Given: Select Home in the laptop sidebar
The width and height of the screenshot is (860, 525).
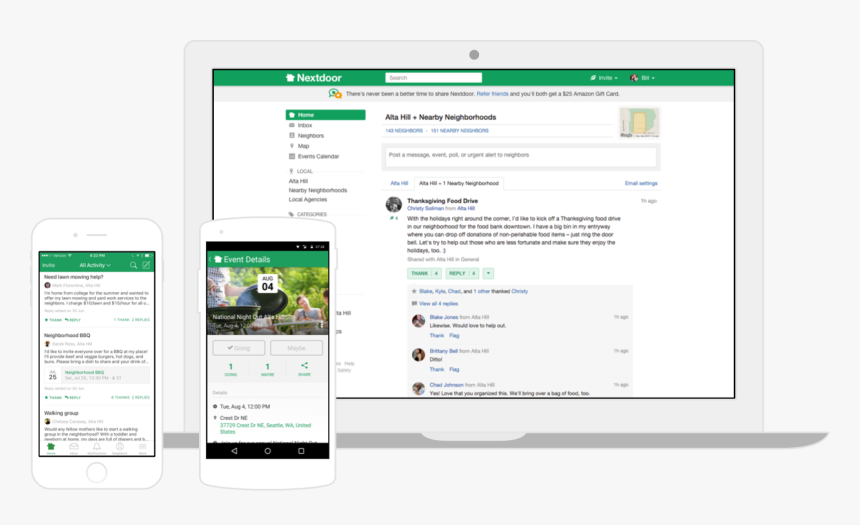Looking at the screenshot, I should pyautogui.click(x=325, y=115).
